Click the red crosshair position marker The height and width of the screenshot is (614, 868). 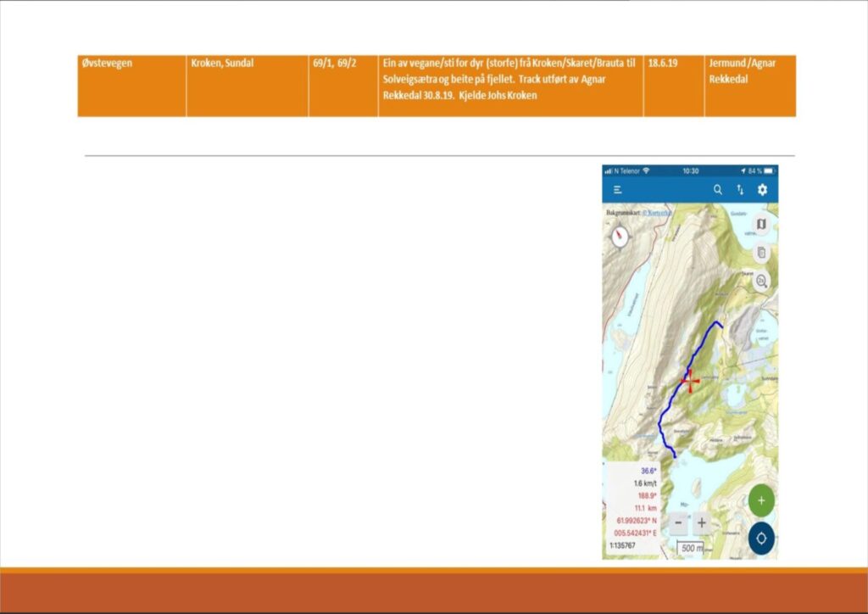690,381
